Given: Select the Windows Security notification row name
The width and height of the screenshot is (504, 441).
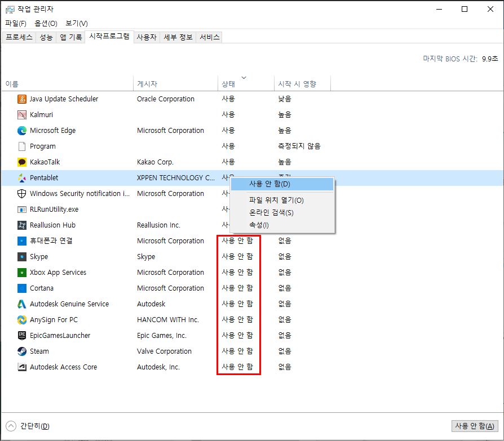Looking at the screenshot, I should [79, 193].
